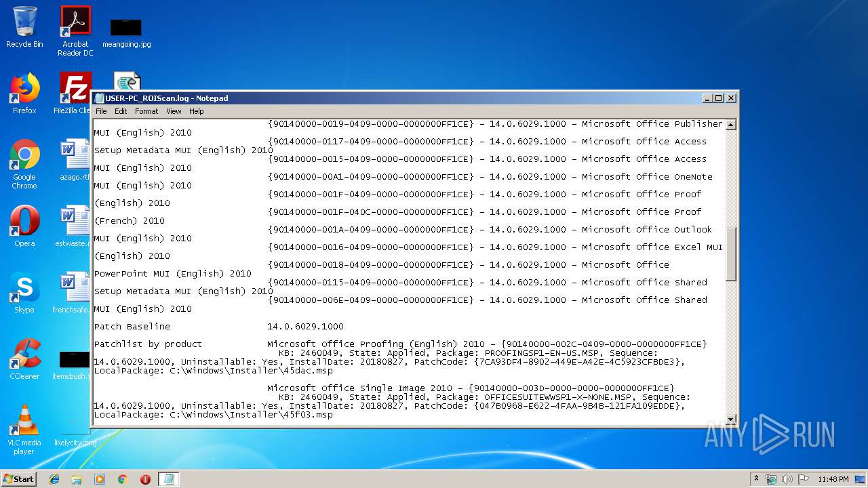
Task: Launch CCleaner desktop shortcut
Action: (x=24, y=359)
